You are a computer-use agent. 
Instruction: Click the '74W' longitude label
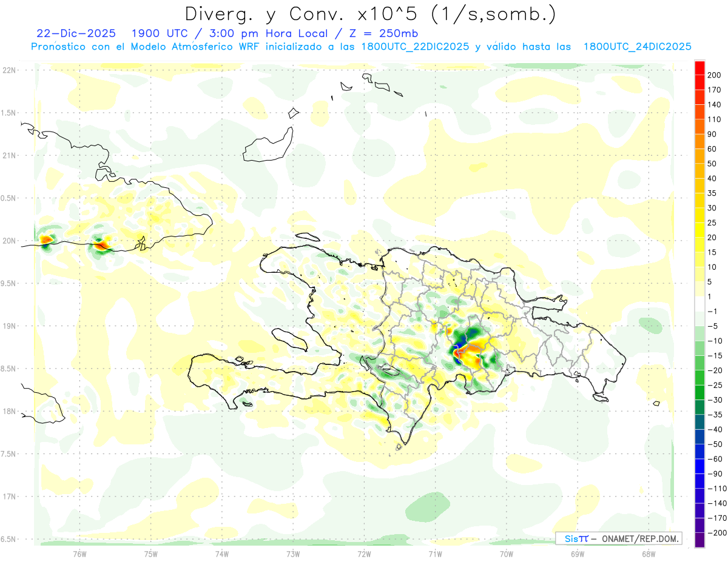click(222, 554)
